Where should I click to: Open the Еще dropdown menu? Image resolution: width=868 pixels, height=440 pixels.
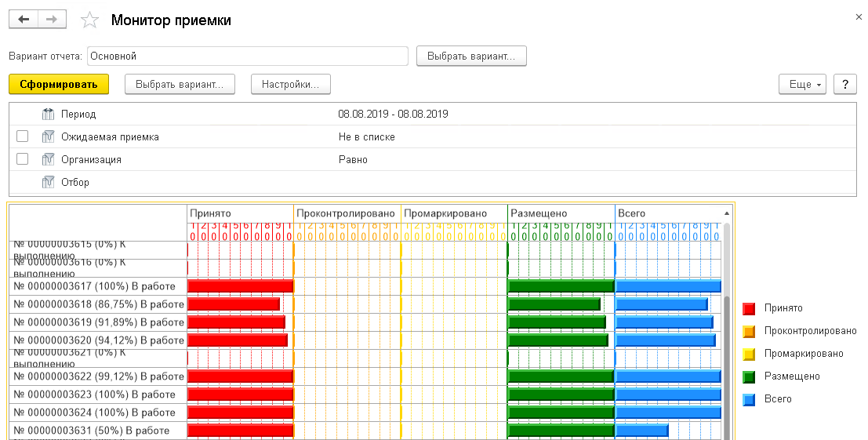801,85
